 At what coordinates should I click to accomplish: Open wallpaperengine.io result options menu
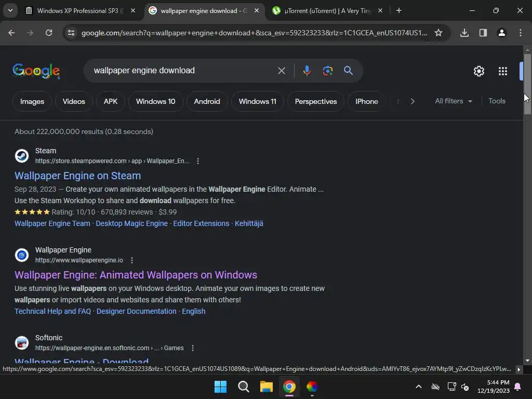(132, 260)
